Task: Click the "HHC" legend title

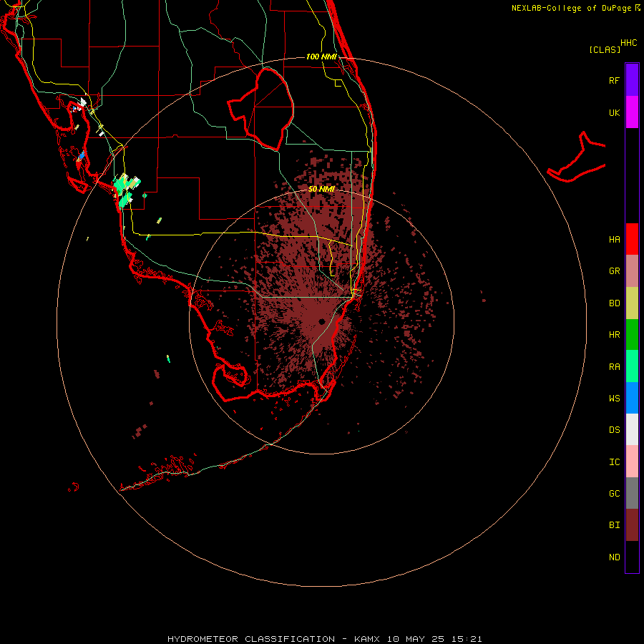Action: (x=629, y=43)
